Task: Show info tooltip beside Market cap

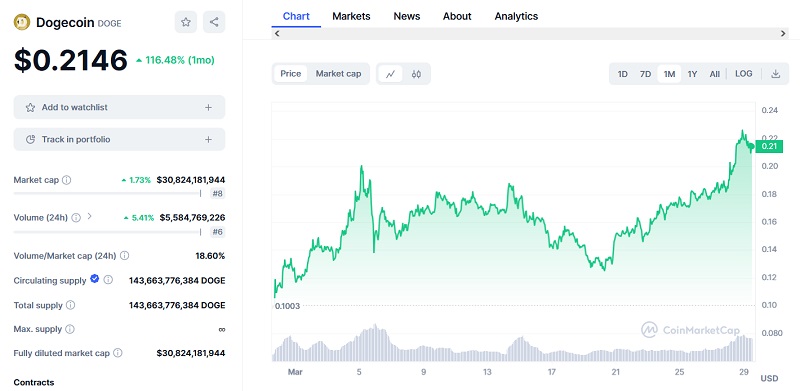Action: [x=66, y=180]
